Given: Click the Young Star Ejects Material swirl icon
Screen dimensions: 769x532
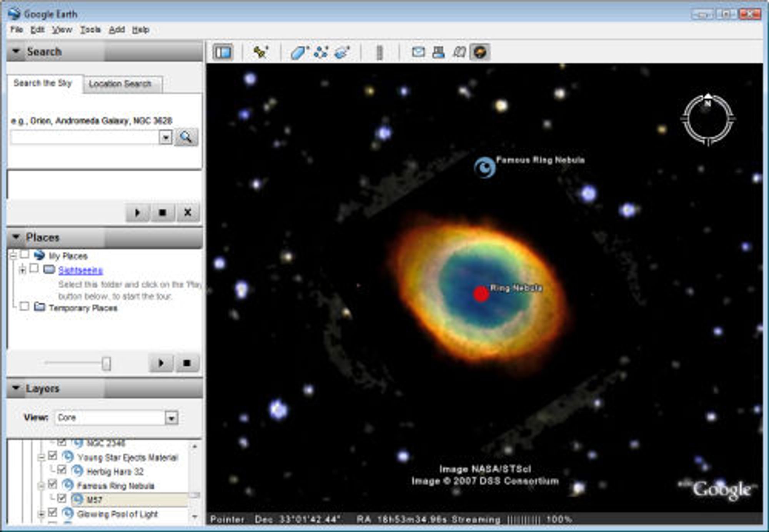Looking at the screenshot, I should (x=68, y=456).
